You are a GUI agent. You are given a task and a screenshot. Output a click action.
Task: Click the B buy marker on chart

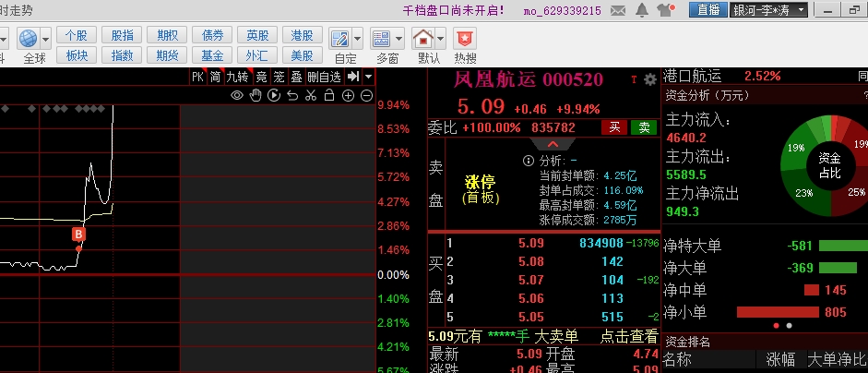(79, 234)
